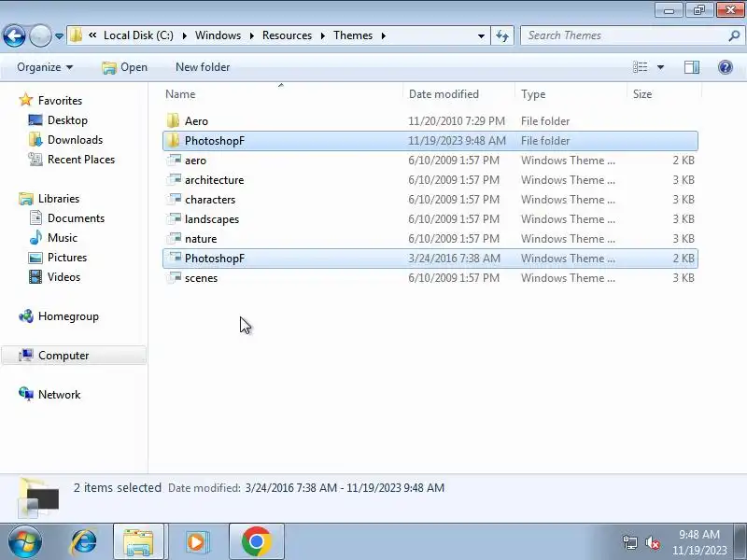Click Resources in the address breadcrumb
The height and width of the screenshot is (560, 747).
pos(287,35)
